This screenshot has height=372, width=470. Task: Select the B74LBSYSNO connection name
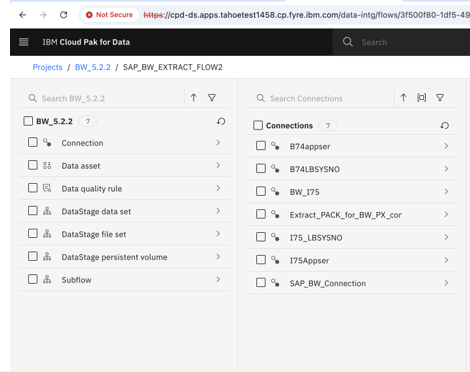coord(315,169)
